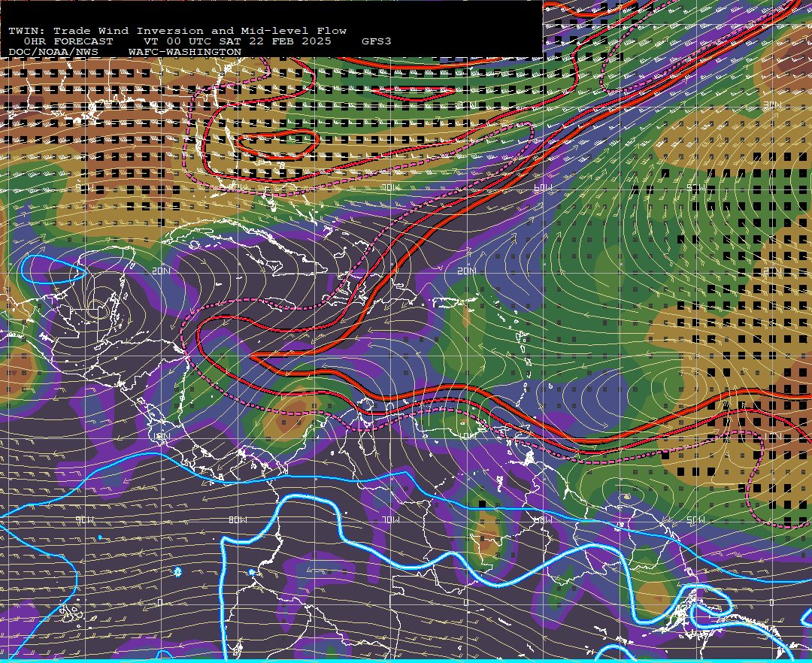The height and width of the screenshot is (663, 812).
Task: Click the 'TWIN: Trade Wind Inversion and Mid-level Flow' title
Action: (177, 31)
